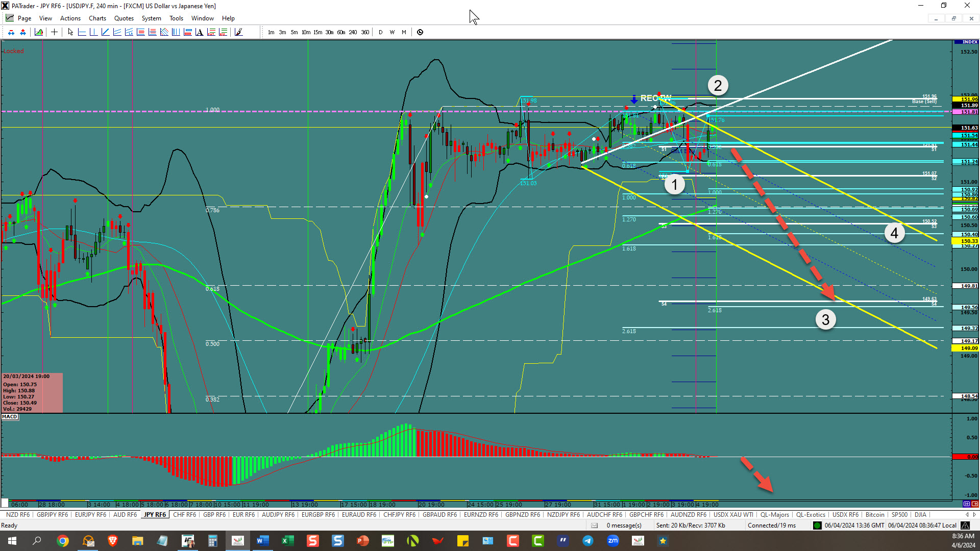Switch chart to 360 minute timeframe
Image resolution: width=980 pixels, height=551 pixels.
[365, 32]
